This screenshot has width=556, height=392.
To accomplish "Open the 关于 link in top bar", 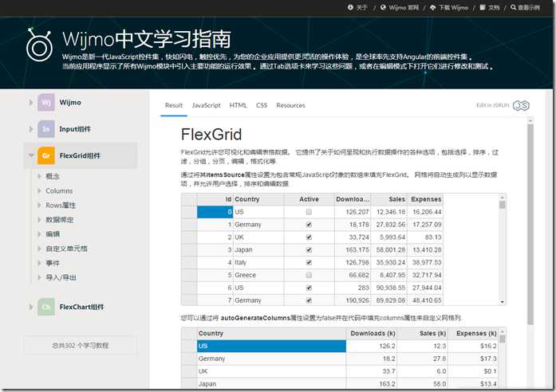I will point(362,7).
